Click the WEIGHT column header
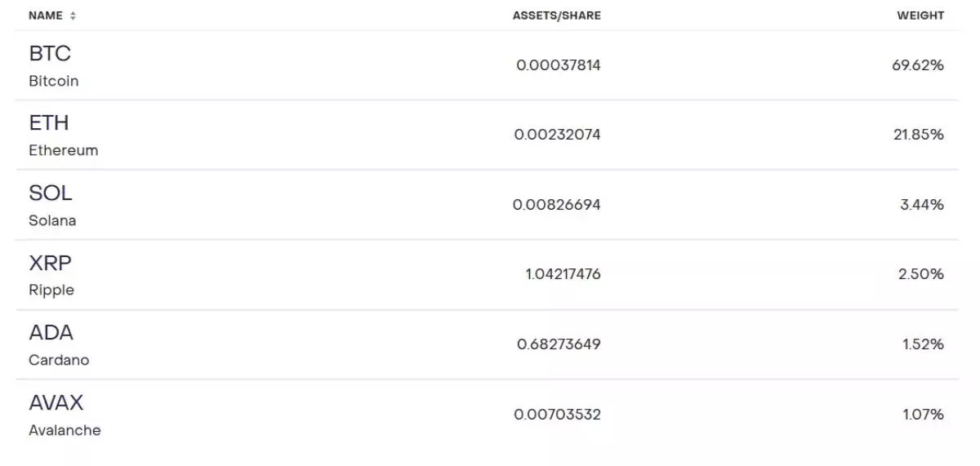Viewport: 980px width, 466px height. click(x=920, y=16)
